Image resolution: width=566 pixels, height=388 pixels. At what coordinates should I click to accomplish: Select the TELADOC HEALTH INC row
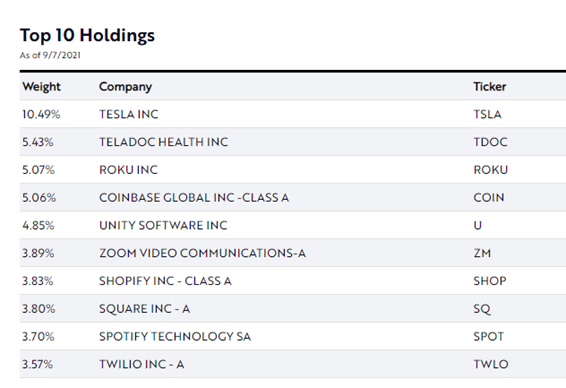[293, 142]
